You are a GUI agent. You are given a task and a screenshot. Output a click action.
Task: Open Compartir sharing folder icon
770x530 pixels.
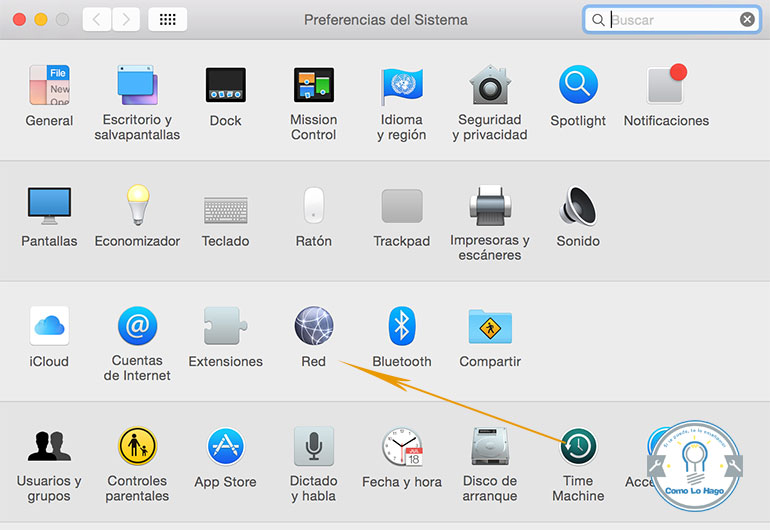coord(490,326)
